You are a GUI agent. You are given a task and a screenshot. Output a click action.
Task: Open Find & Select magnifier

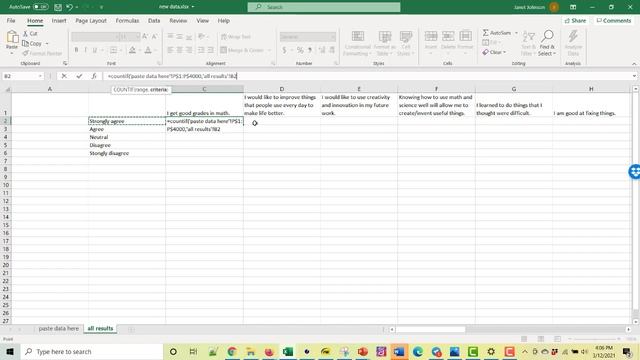(547, 43)
